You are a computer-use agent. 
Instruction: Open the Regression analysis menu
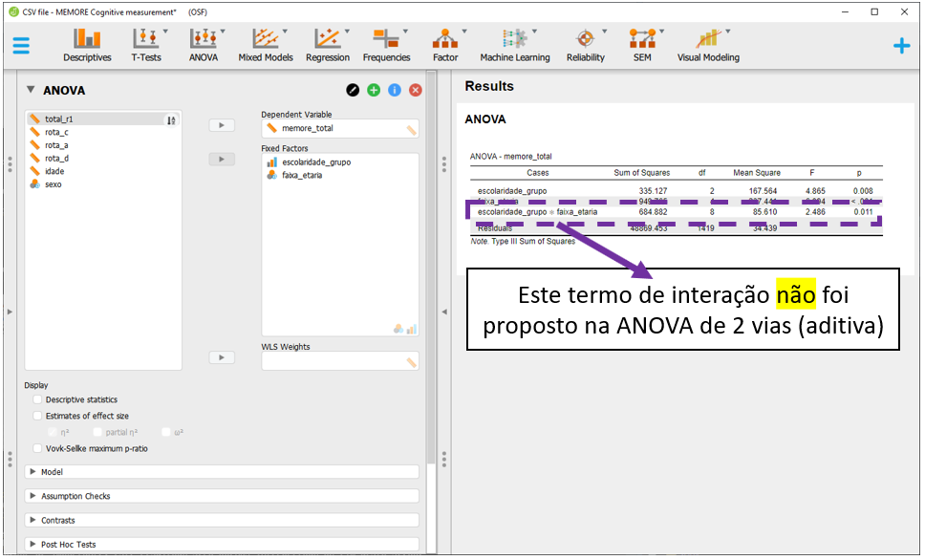328,45
